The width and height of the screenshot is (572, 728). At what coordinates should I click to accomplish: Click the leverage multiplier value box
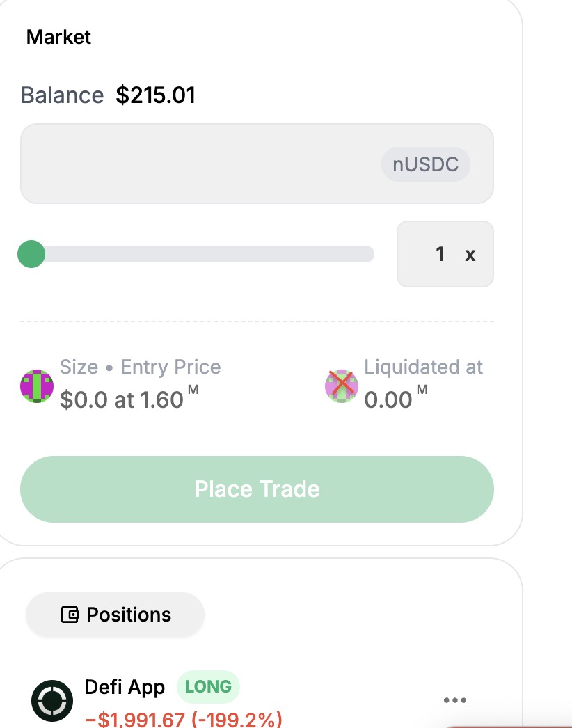coord(445,254)
